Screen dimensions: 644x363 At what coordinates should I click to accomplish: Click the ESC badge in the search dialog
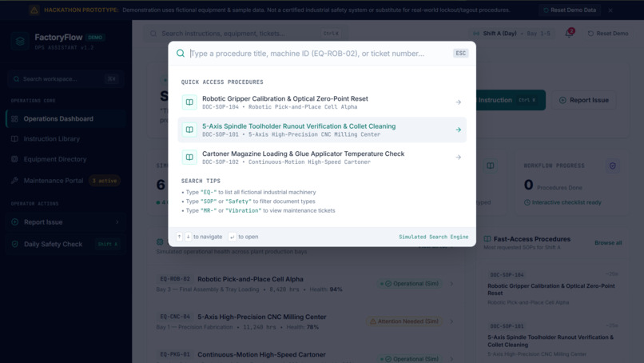(460, 53)
